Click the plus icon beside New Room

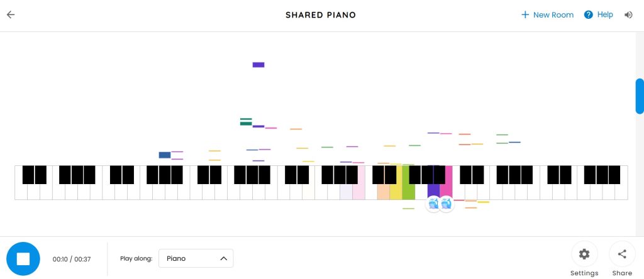click(525, 15)
